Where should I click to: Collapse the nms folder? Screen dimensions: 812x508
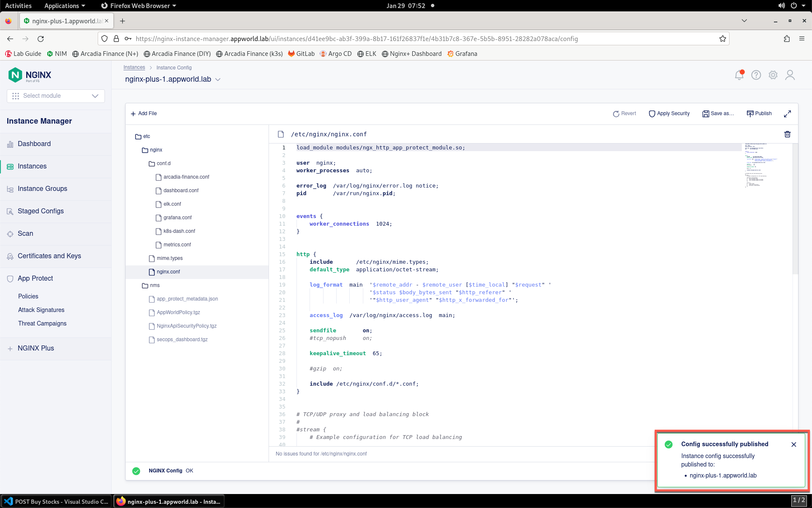pyautogui.click(x=151, y=285)
